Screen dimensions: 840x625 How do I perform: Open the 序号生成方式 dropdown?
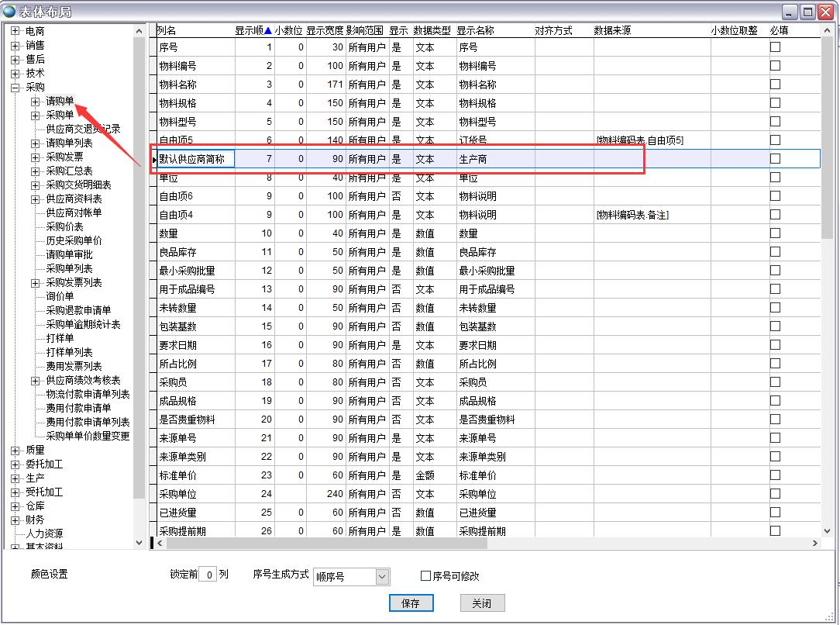(381, 577)
